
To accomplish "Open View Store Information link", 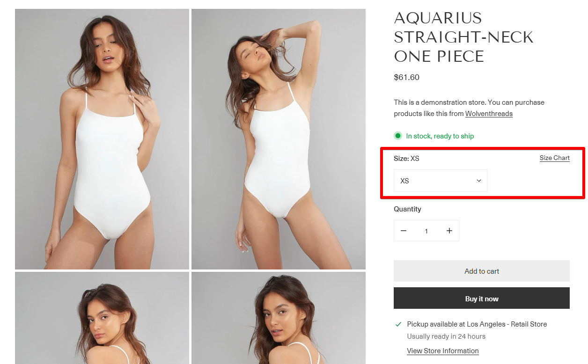I will point(443,351).
